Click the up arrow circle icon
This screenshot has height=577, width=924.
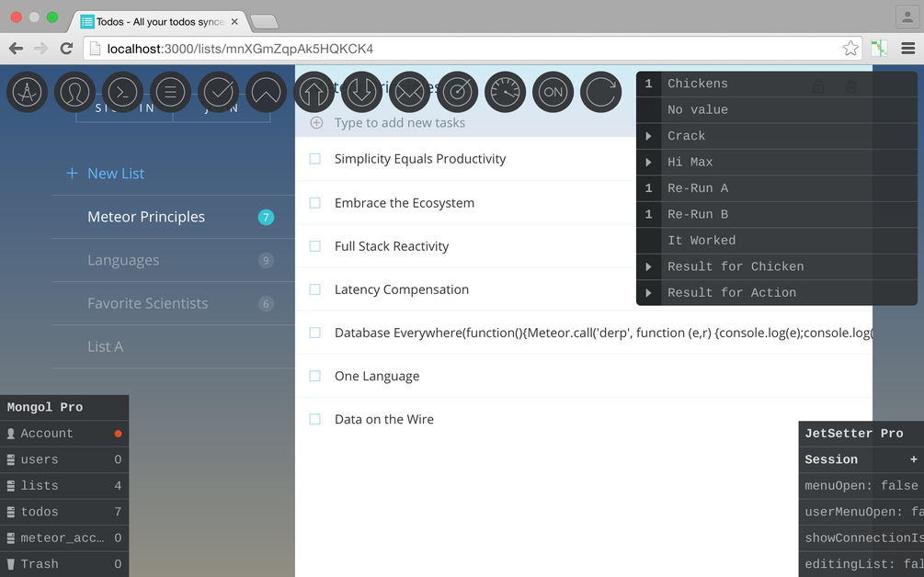point(314,92)
